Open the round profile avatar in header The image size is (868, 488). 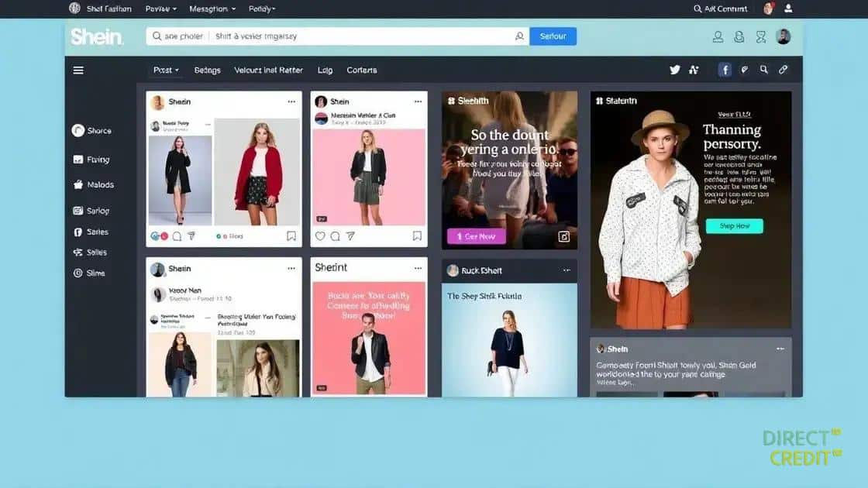(x=784, y=36)
